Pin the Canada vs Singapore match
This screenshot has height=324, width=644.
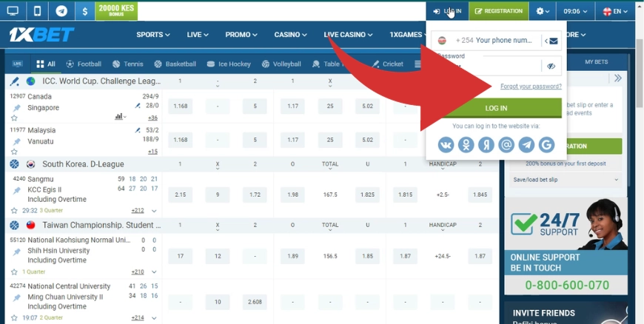16,108
